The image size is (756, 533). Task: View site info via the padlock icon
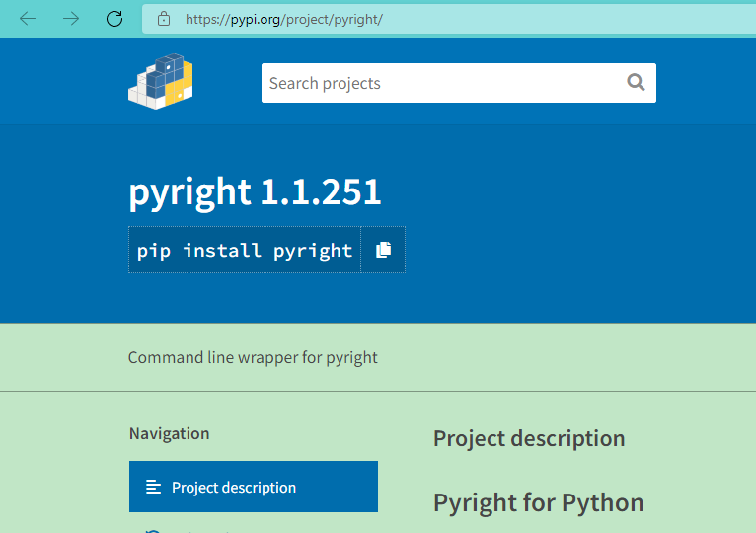[x=164, y=19]
